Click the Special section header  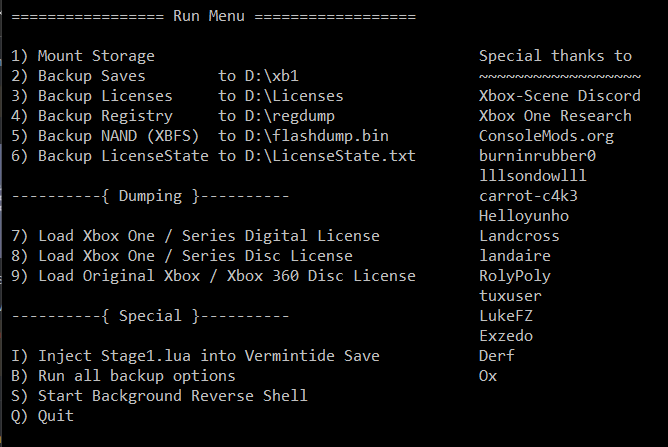coord(150,317)
